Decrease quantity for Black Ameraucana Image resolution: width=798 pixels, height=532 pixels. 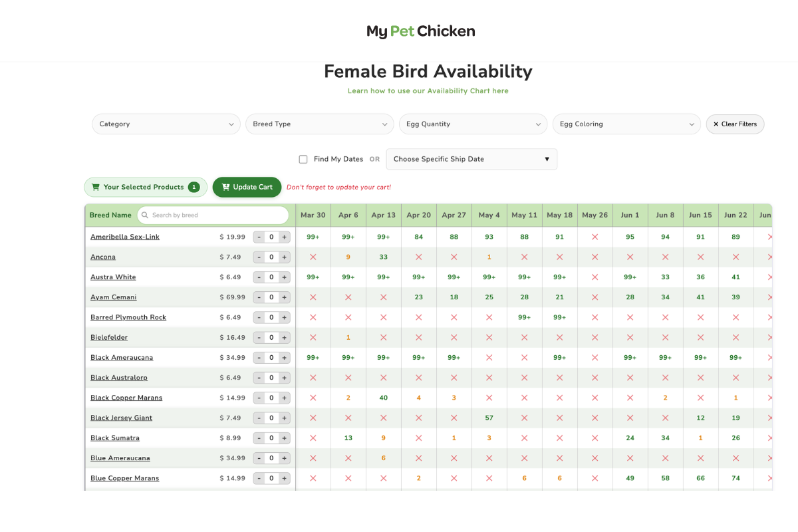click(259, 358)
